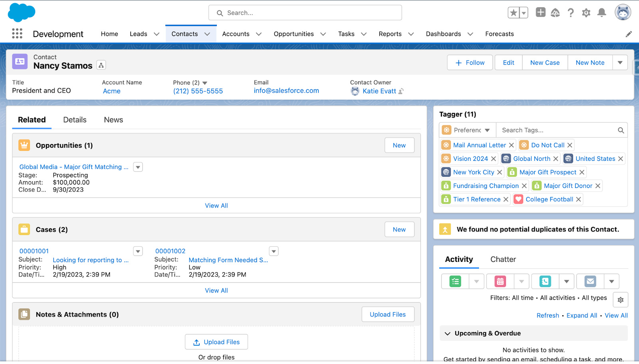View contact hierarchy icon next to Nancy Stamos
Viewport: 639px width, 364px height.
point(101,65)
